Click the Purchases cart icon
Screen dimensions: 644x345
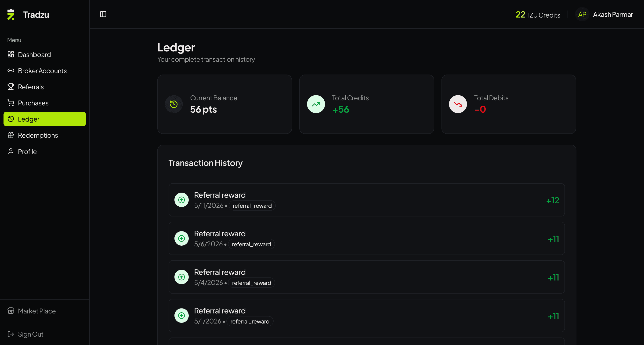point(11,103)
